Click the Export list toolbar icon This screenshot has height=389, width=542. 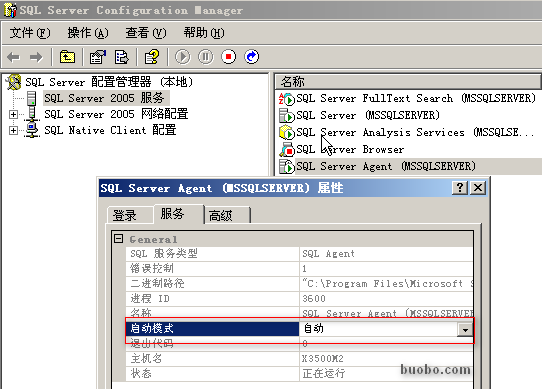[121, 57]
